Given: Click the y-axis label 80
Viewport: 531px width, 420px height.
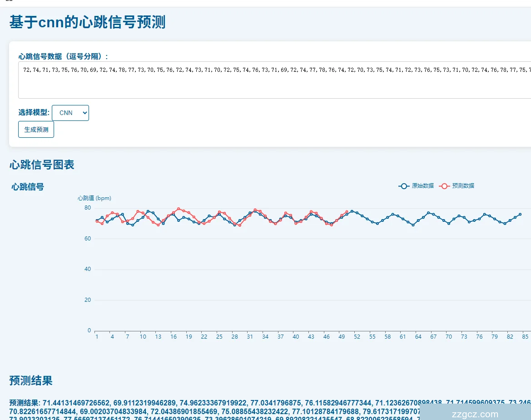Looking at the screenshot, I should coord(87,208).
